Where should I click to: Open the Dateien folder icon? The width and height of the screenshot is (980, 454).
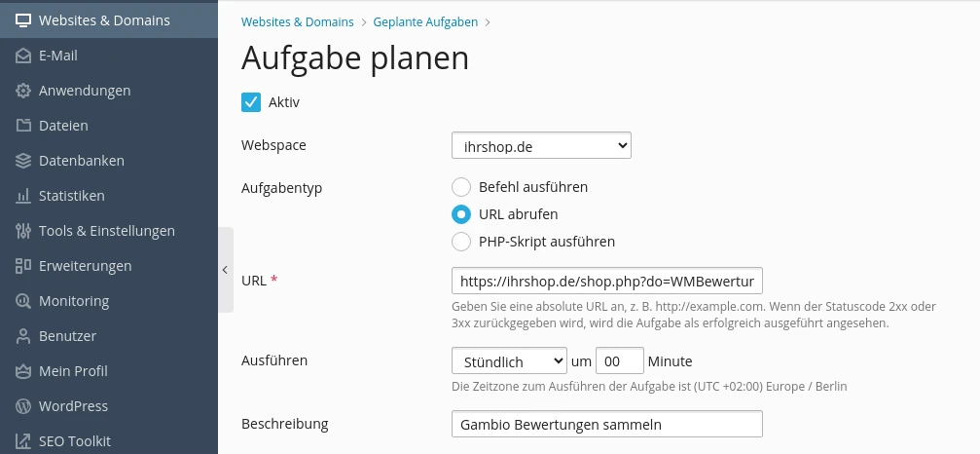(x=23, y=126)
